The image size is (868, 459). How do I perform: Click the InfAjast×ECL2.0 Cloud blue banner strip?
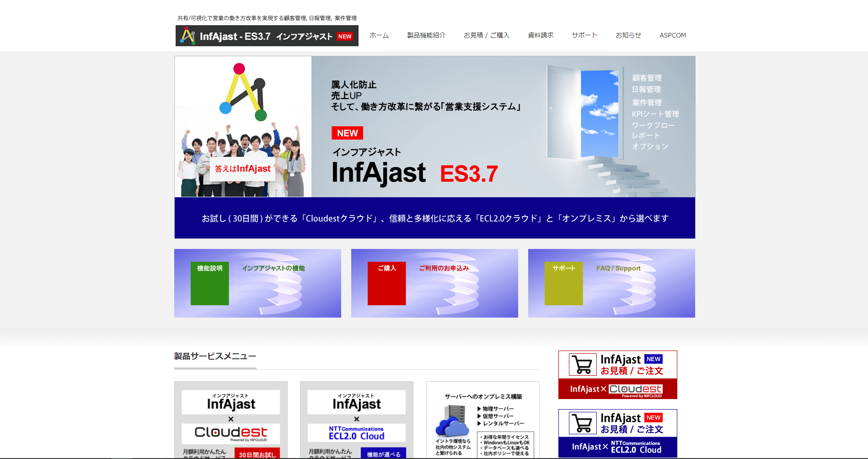pos(618,447)
